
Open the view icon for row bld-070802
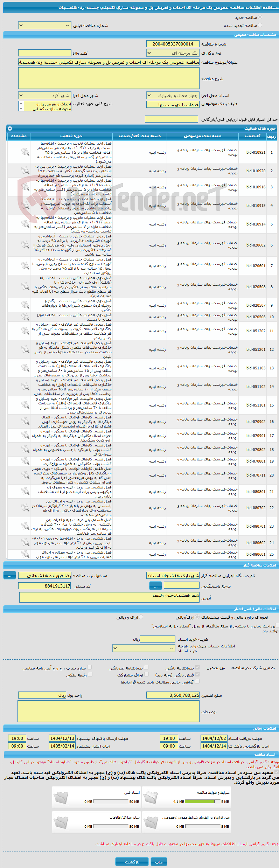pyautogui.click(x=25, y=450)
